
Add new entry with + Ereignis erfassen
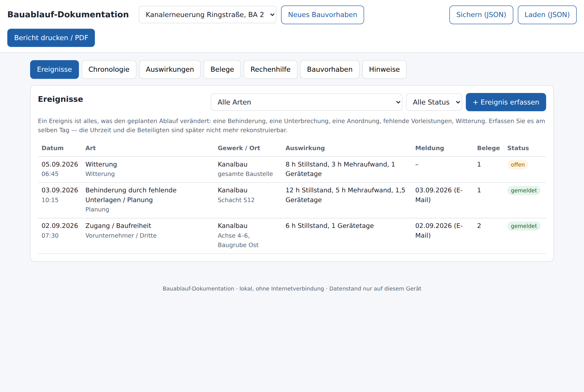point(506,102)
